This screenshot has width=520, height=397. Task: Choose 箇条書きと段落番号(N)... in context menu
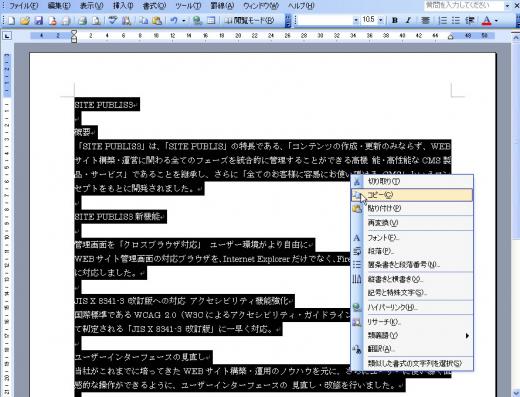[x=412, y=265]
